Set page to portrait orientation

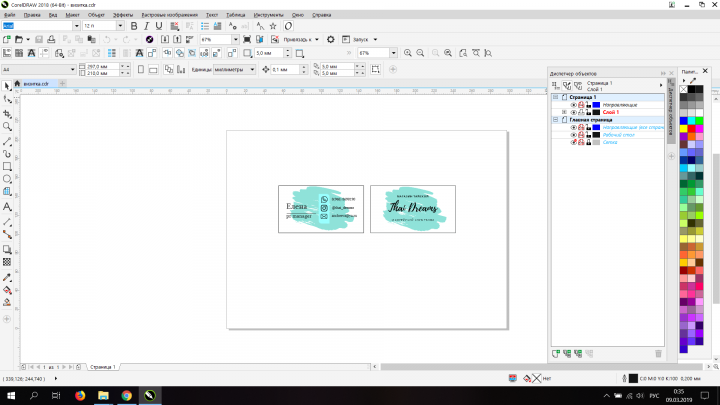[141, 69]
